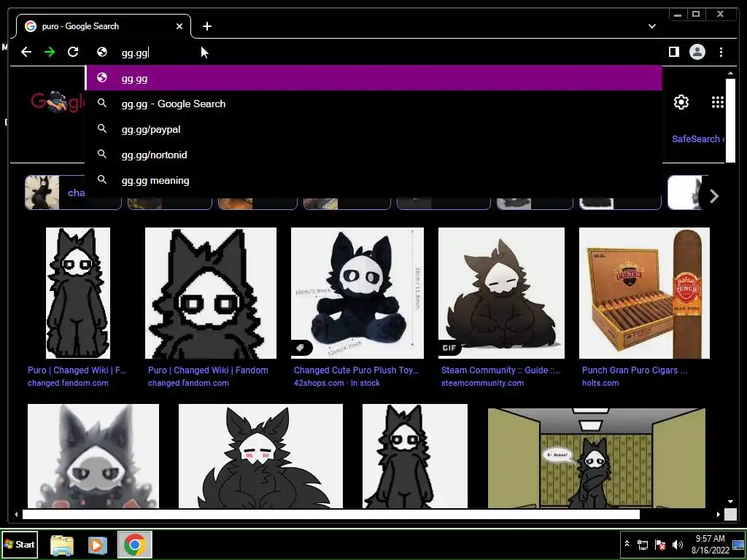Open the Windows Start menu
The image size is (747, 560).
coord(20,544)
